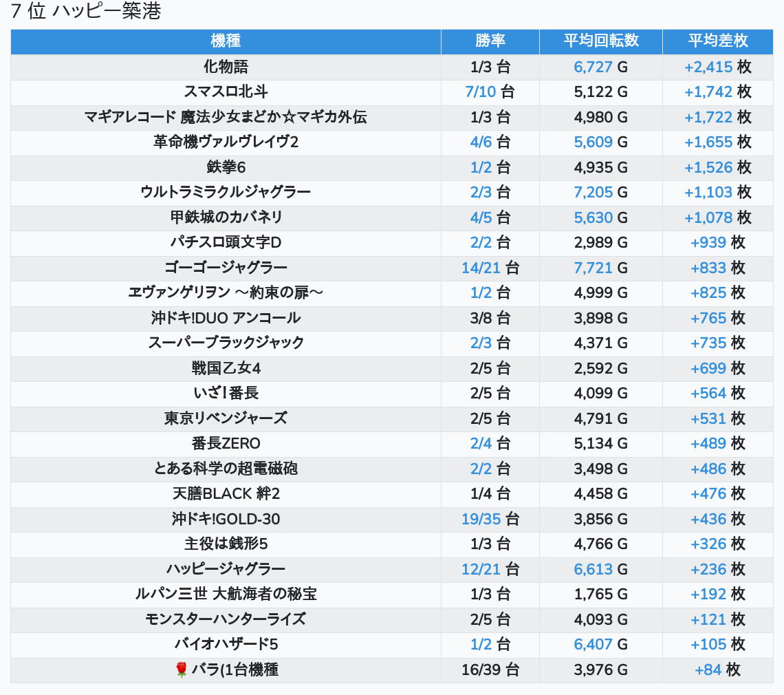The height and width of the screenshot is (695, 784).
Task: Select the 鉄拳6 machine name cell
Action: coord(226,167)
